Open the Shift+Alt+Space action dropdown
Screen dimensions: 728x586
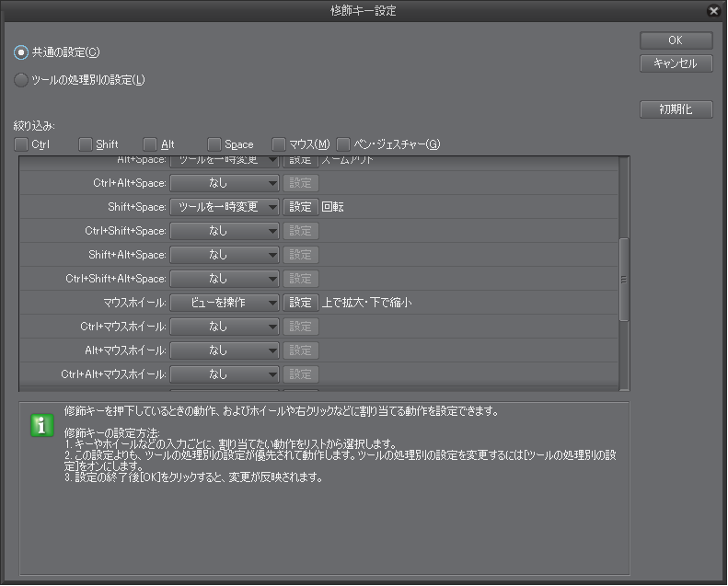pyautogui.click(x=225, y=255)
